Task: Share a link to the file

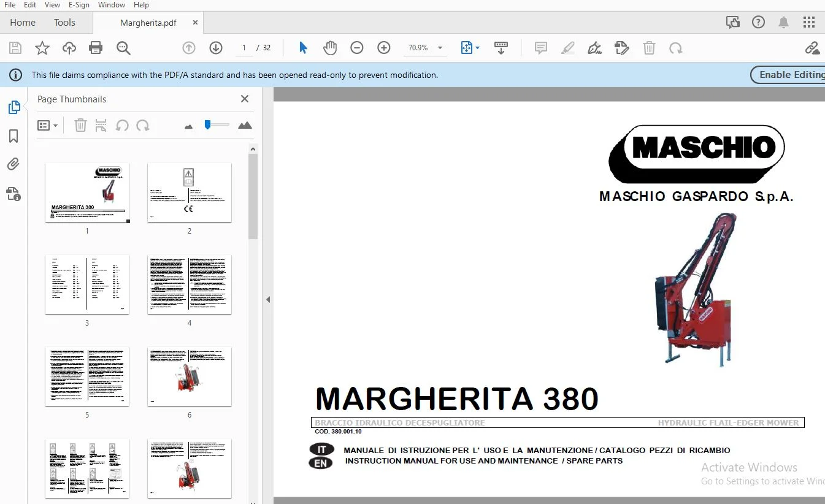Action: 813,48
